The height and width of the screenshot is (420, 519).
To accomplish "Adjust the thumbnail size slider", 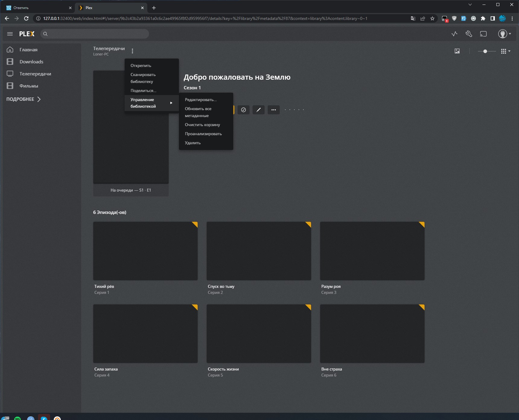I will click(x=485, y=51).
